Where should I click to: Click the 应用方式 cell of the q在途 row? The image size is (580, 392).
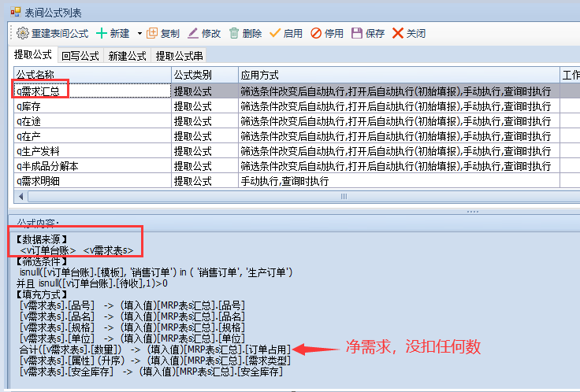pyautogui.click(x=399, y=121)
